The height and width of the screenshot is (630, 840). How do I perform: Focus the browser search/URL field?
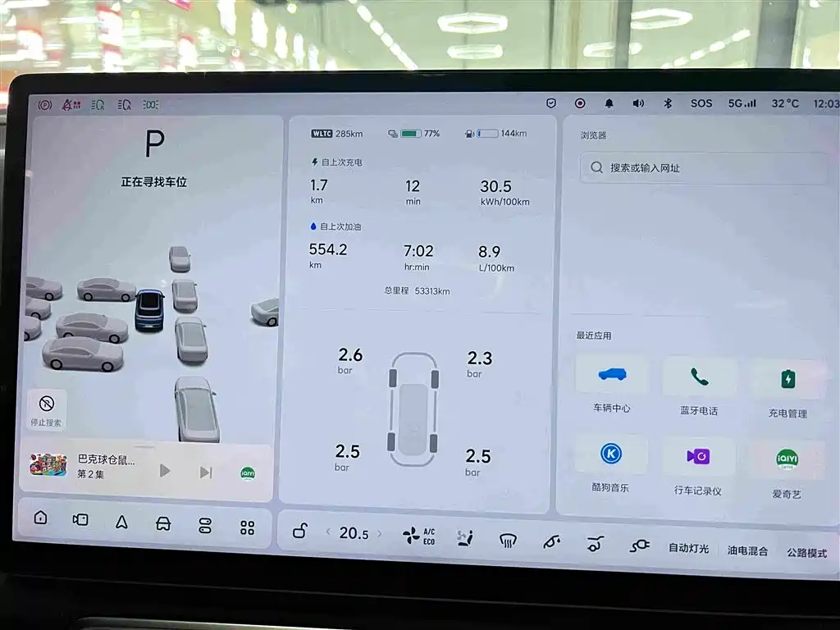coord(704,168)
